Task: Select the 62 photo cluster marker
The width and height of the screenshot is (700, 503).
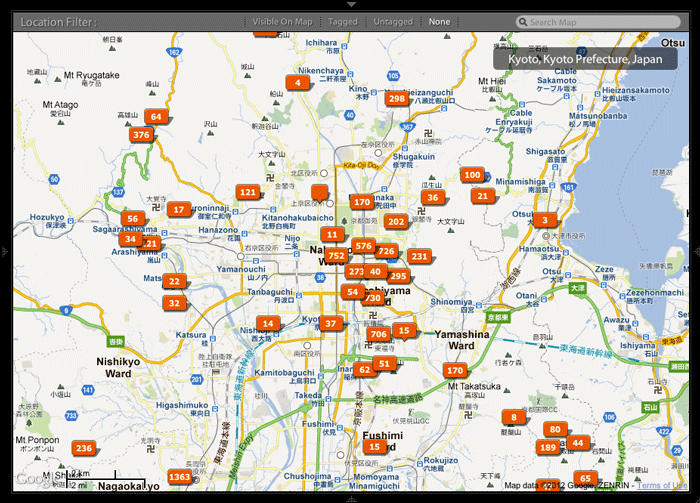Action: (365, 370)
